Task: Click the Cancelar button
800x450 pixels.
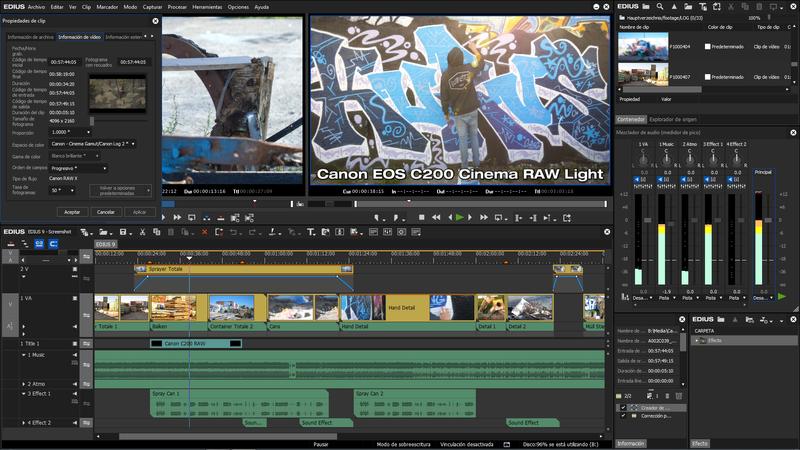Action: [x=106, y=212]
